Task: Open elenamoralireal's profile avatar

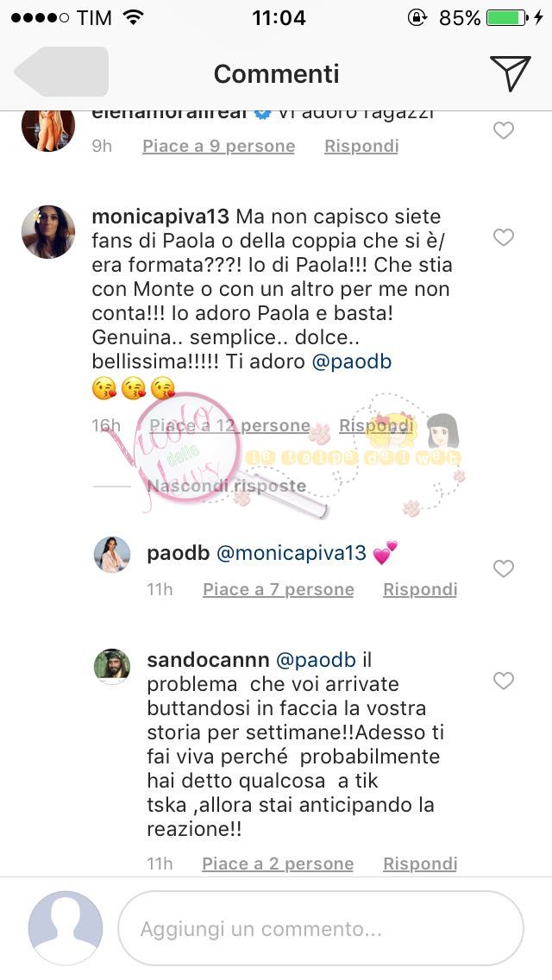Action: click(x=48, y=129)
